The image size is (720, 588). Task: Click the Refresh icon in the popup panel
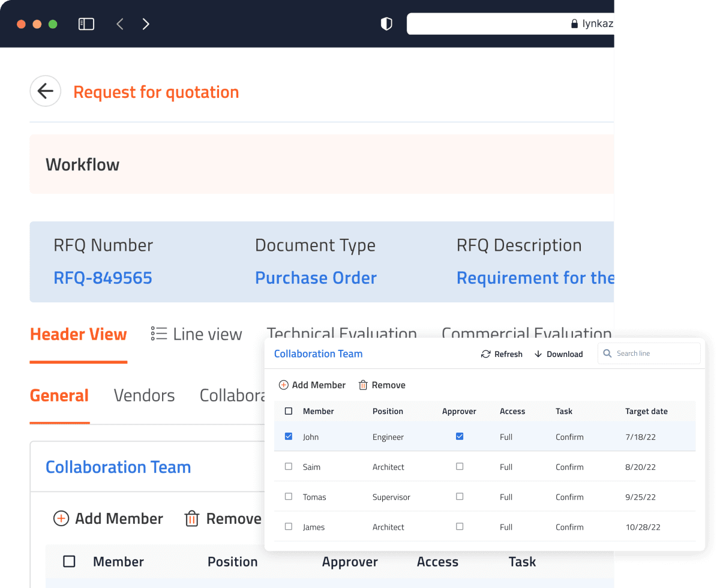(486, 354)
